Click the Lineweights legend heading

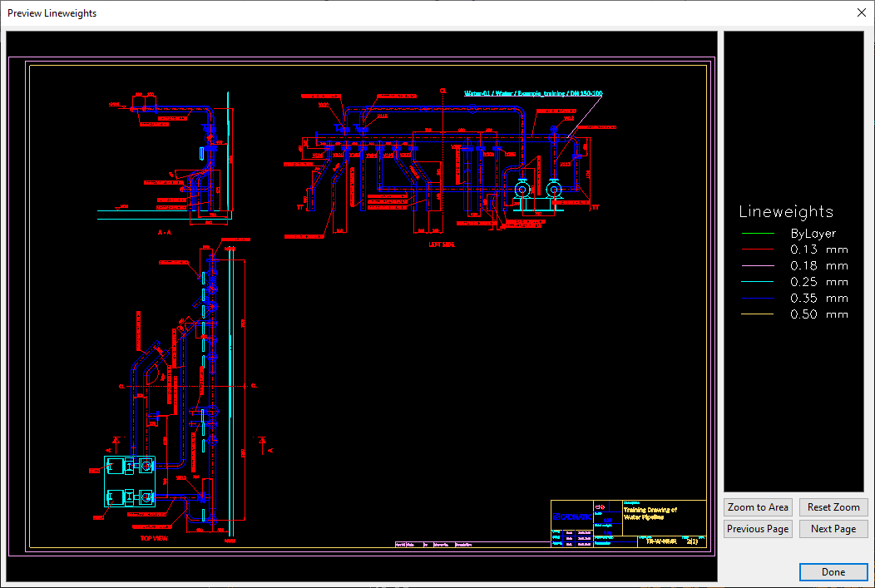click(x=786, y=211)
